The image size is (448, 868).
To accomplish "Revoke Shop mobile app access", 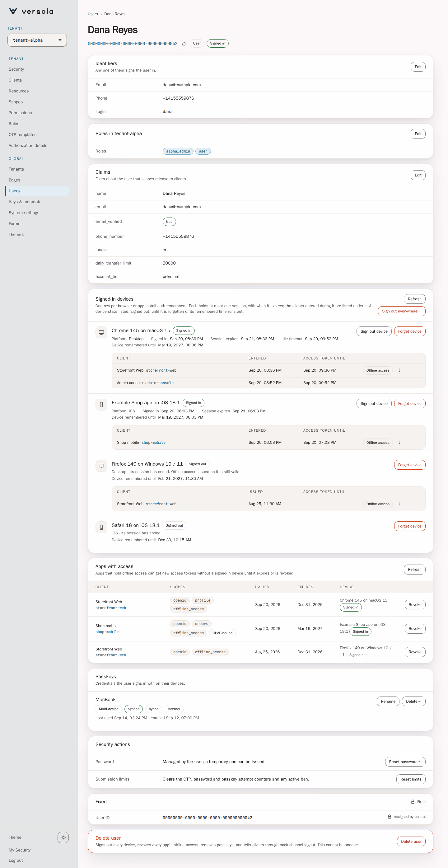I will [415, 628].
